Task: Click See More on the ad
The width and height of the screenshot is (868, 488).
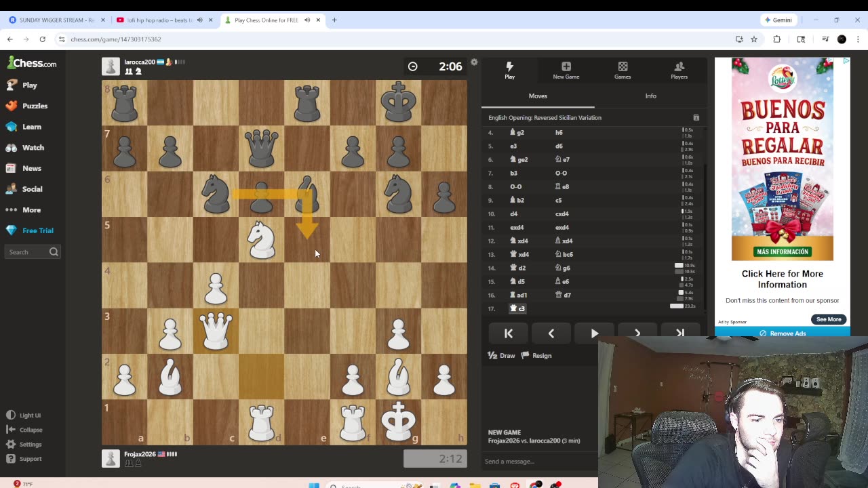Action: point(829,319)
